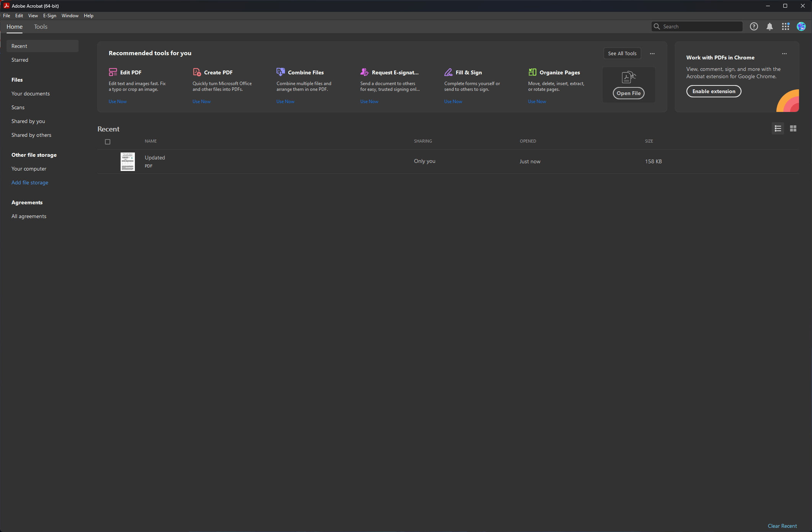Switch to thumbnail grid view
The width and height of the screenshot is (812, 532).
(x=793, y=128)
